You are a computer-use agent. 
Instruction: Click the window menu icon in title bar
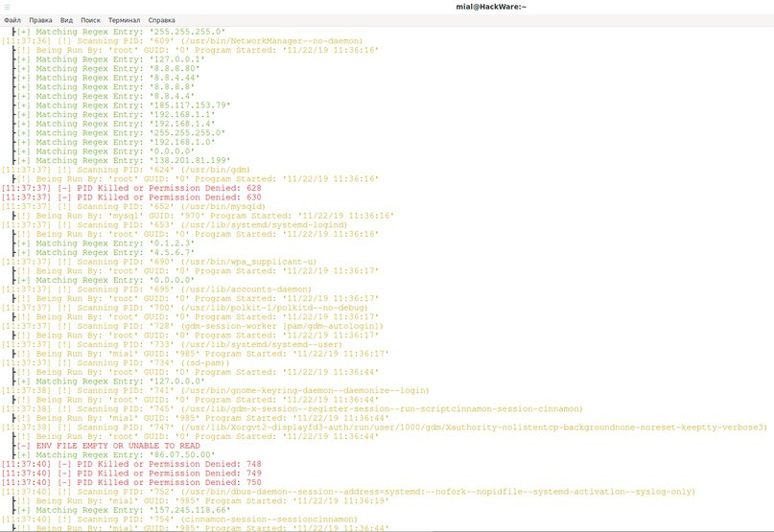click(x=7, y=7)
